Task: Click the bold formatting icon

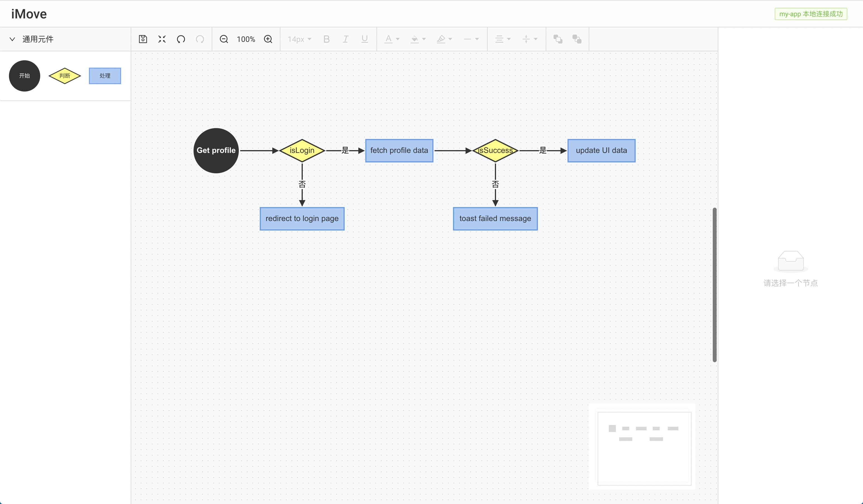Action: [x=326, y=39]
